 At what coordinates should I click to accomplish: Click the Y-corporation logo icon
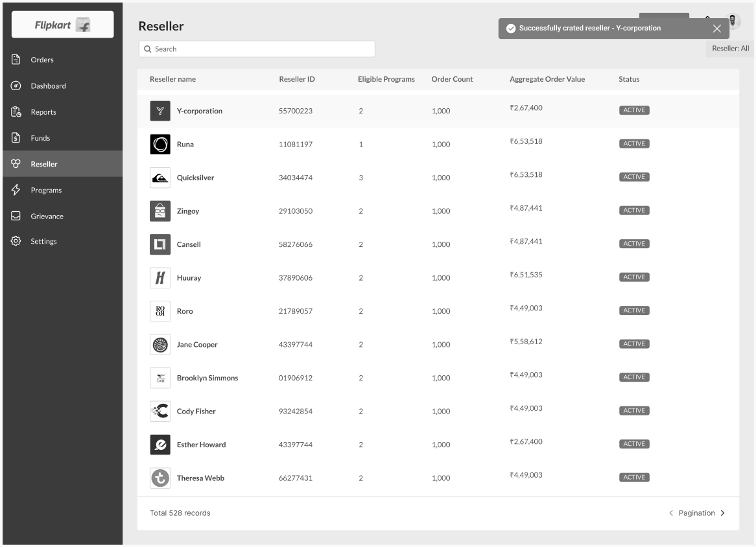coord(160,111)
